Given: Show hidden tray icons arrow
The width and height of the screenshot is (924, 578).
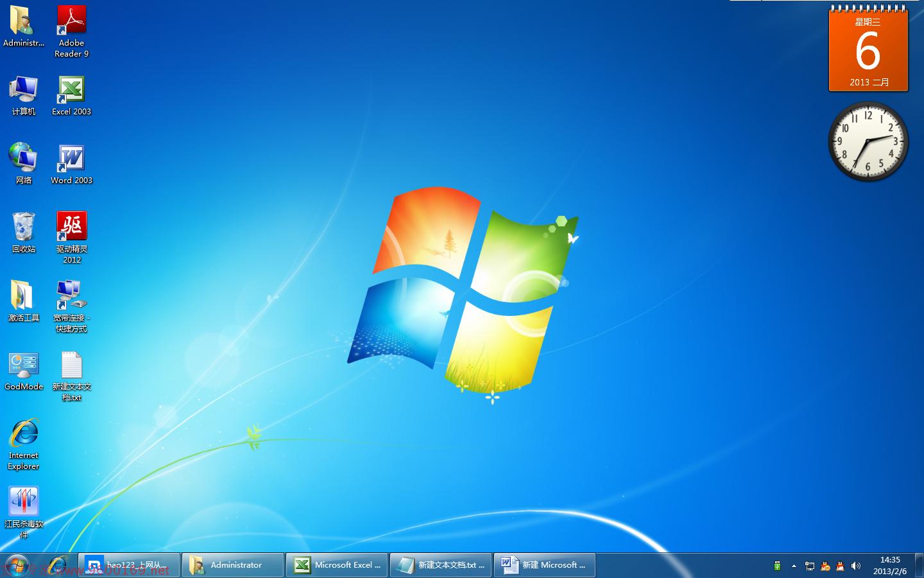Looking at the screenshot, I should pyautogui.click(x=794, y=566).
